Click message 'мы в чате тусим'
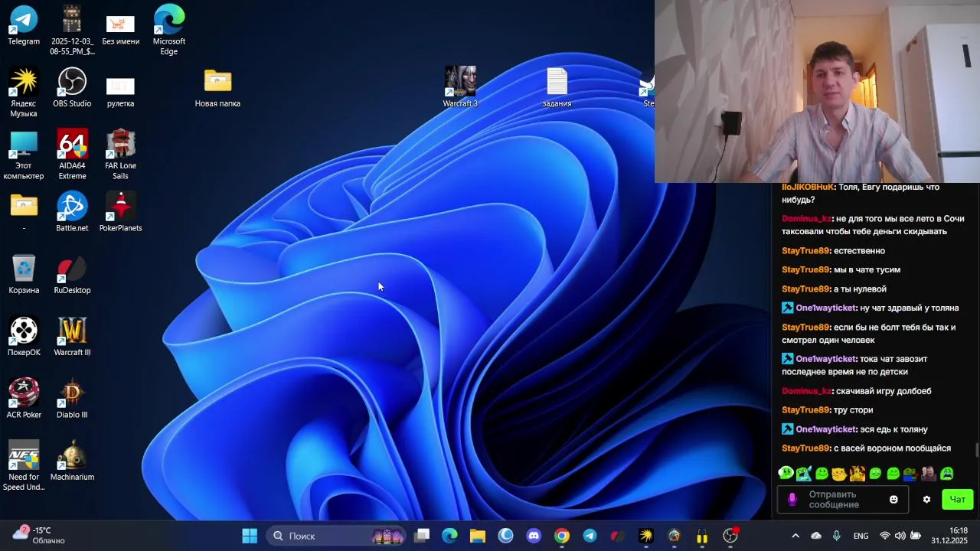This screenshot has height=551, width=980. [x=867, y=270]
